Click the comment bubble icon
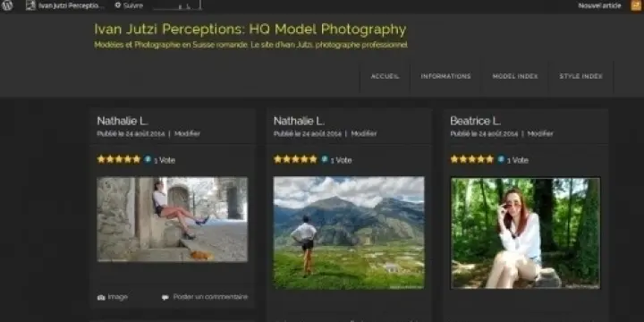This screenshot has height=322, width=644. tap(165, 297)
